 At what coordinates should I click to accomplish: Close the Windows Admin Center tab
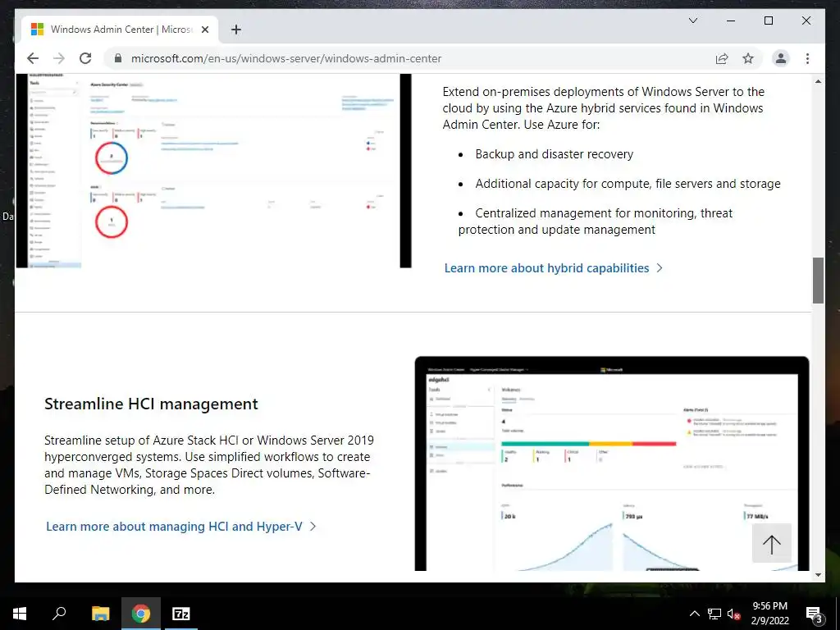click(x=204, y=30)
